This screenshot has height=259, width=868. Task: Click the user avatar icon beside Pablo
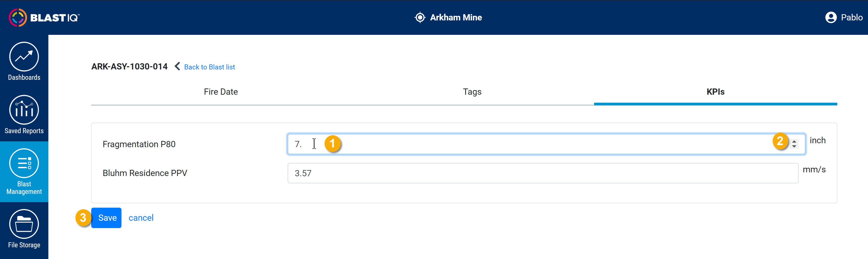coord(831,17)
